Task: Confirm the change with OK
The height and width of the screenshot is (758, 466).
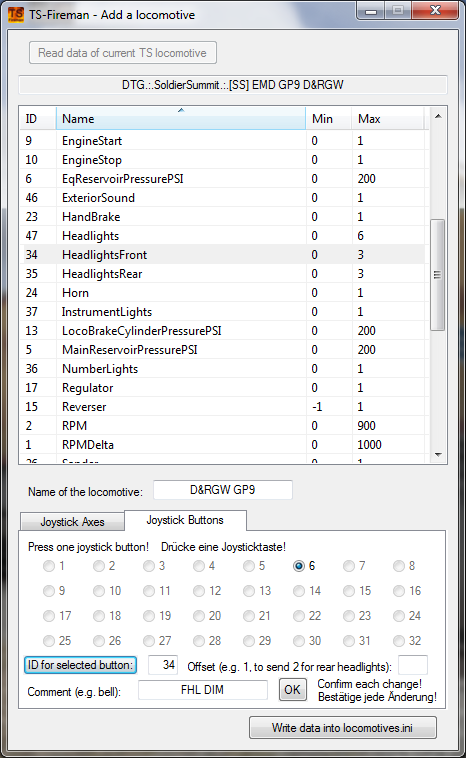Action: coord(292,690)
